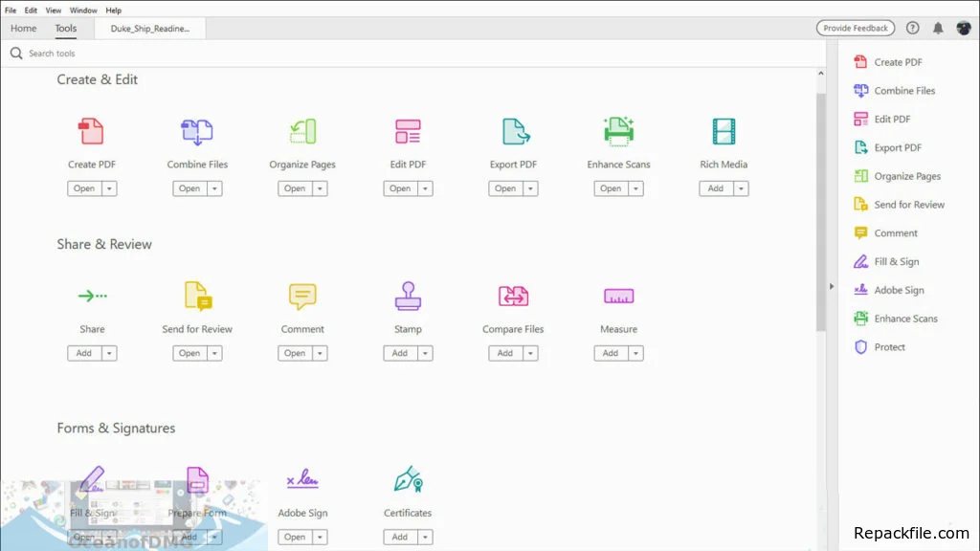980x551 pixels.
Task: Click the Edit PDF tool icon in grid
Action: tap(408, 131)
